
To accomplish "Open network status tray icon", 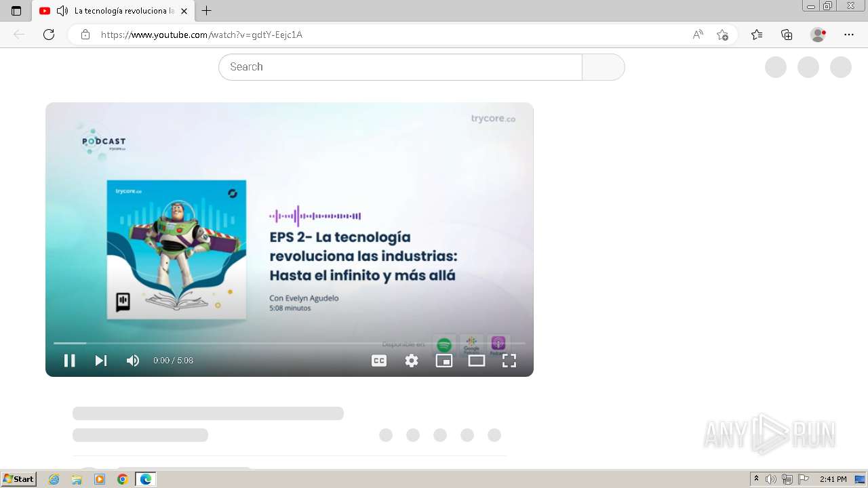I will point(787,479).
